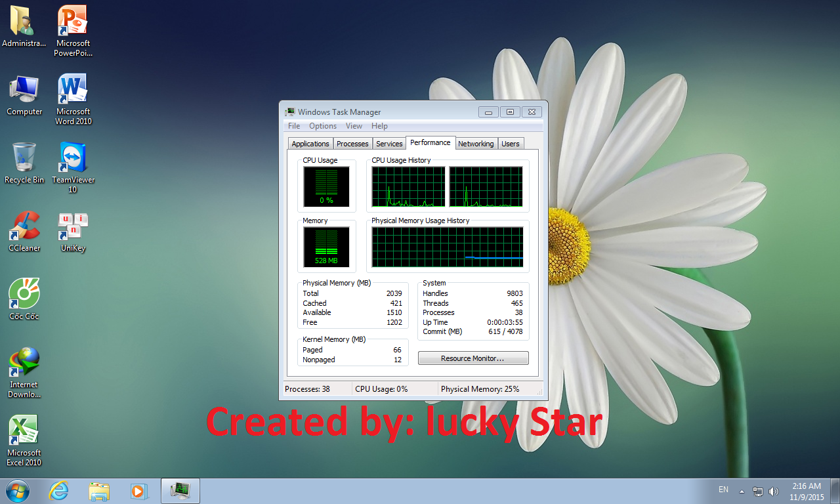Switch to the Services tab
The width and height of the screenshot is (840, 504).
click(389, 144)
